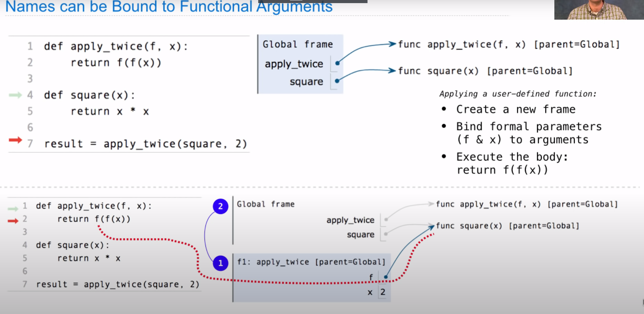The width and height of the screenshot is (644, 314).
Task: Click the f1: apply_twice frame header
Action: pos(311,262)
